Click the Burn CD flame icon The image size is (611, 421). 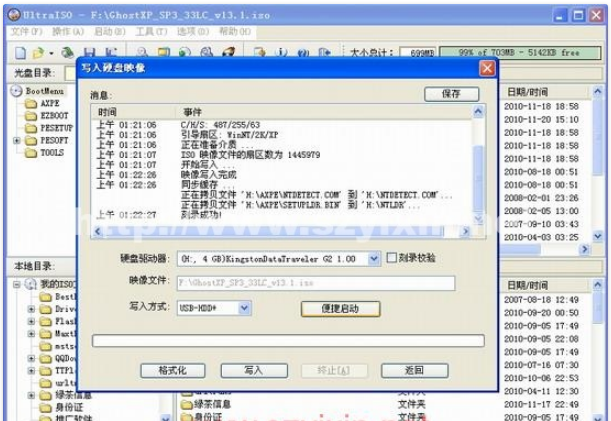[229, 52]
